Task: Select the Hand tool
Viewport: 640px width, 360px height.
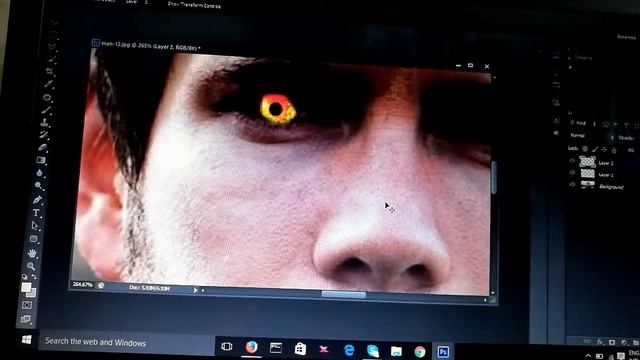Action: pyautogui.click(x=32, y=253)
